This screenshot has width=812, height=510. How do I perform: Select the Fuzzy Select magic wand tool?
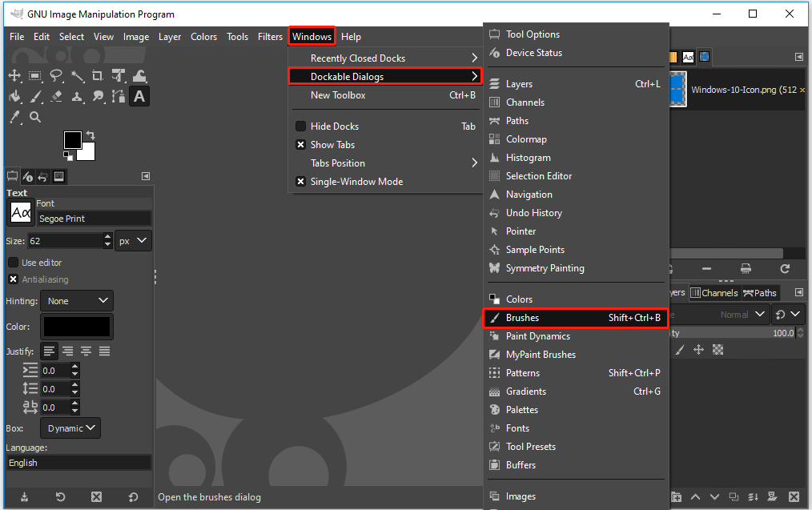[77, 76]
